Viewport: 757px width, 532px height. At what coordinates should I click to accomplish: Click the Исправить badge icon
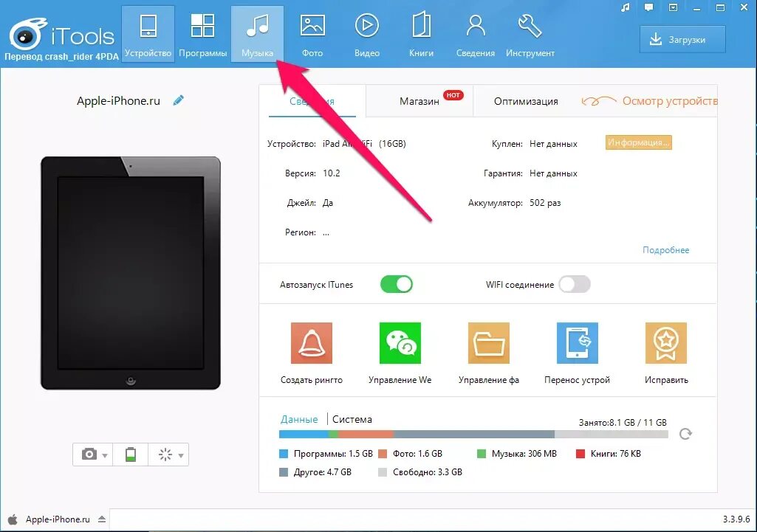pos(665,343)
